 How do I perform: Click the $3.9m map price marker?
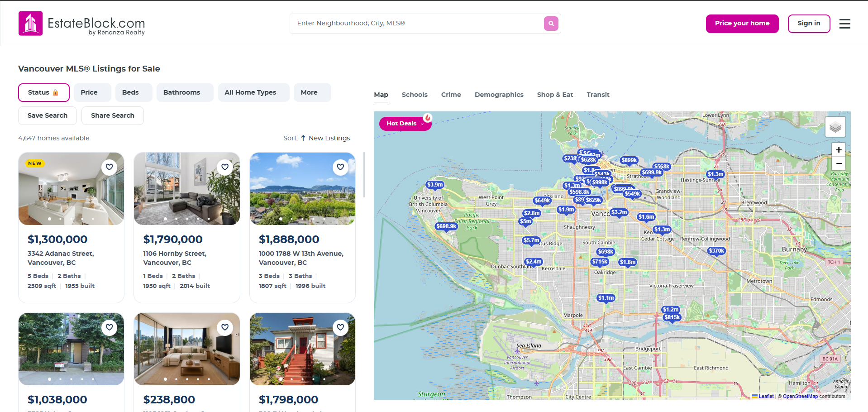[x=435, y=185]
